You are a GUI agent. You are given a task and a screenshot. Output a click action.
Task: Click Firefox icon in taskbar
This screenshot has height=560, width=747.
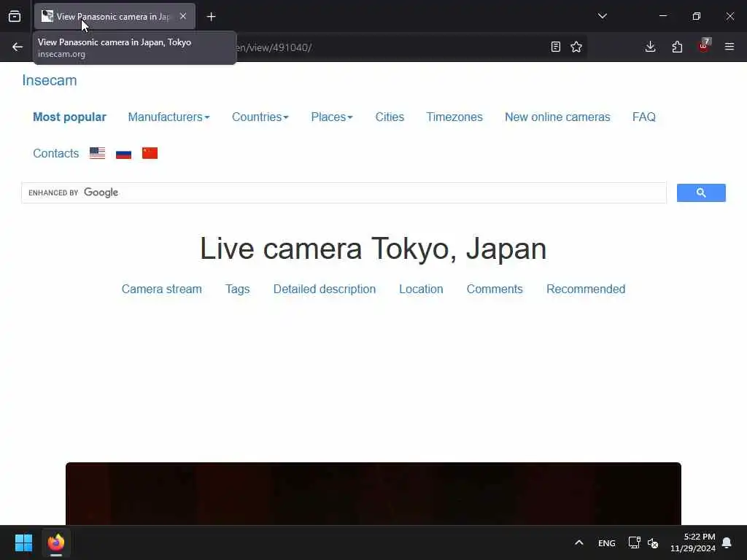[x=55, y=542]
